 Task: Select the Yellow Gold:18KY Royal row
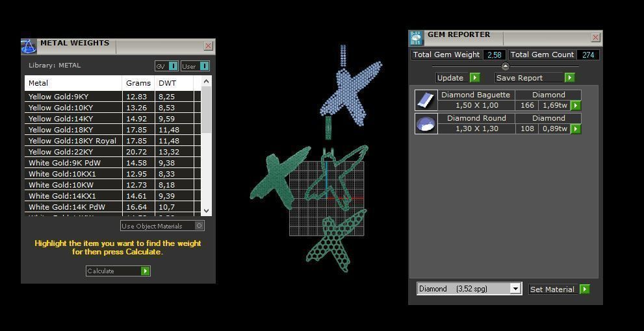[112, 141]
